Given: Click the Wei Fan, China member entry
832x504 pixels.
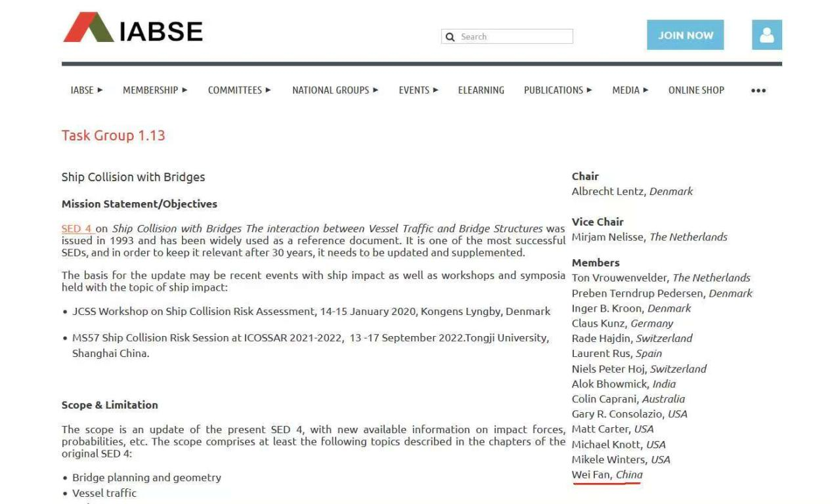Looking at the screenshot, I should (x=607, y=474).
